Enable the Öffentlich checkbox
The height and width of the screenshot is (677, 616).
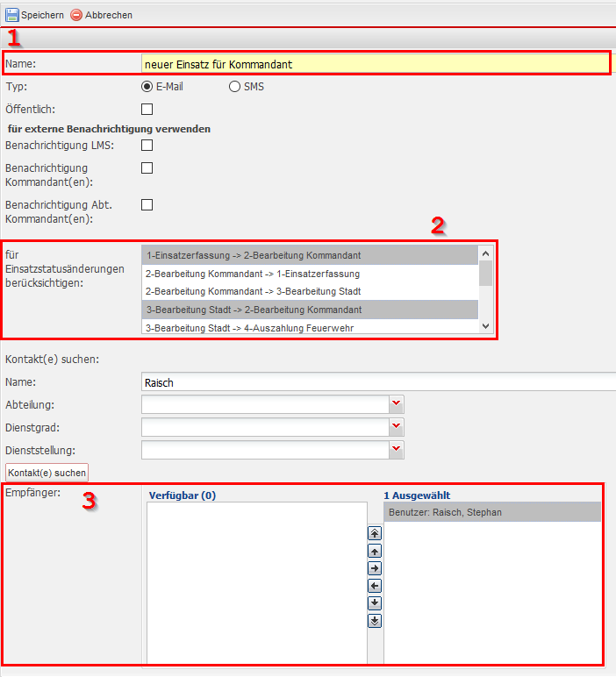[147, 110]
